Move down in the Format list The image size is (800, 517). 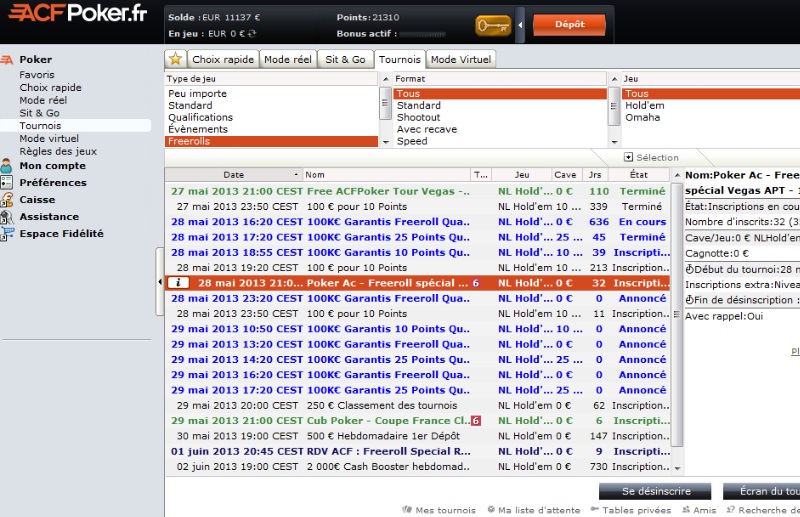(614, 142)
